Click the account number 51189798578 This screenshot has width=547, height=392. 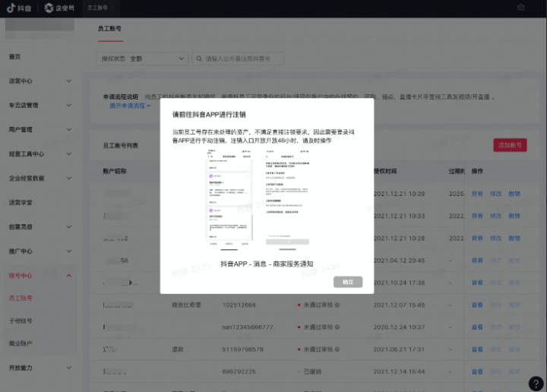[x=243, y=349]
